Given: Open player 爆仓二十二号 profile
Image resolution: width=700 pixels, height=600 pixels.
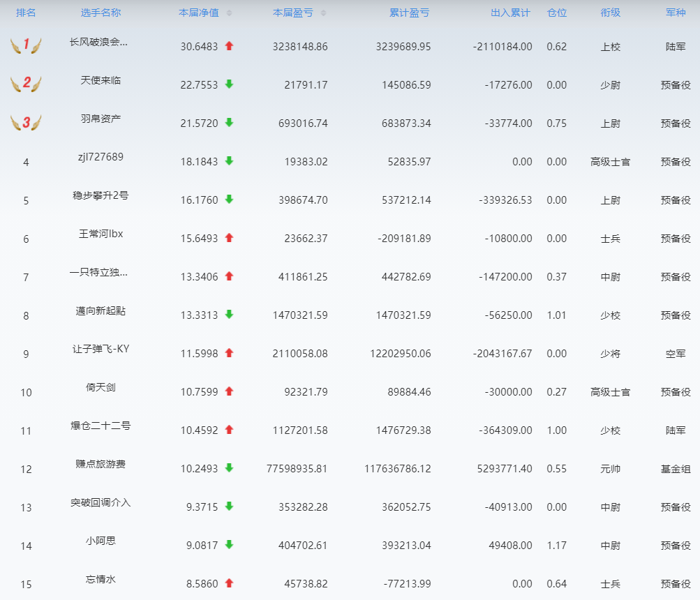Looking at the screenshot, I should (x=100, y=426).
